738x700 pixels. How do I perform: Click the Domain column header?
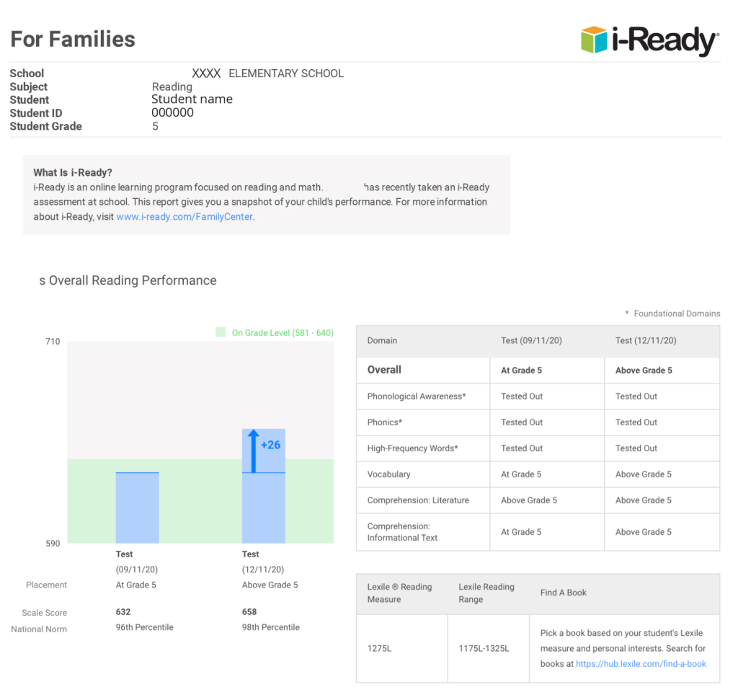[382, 340]
